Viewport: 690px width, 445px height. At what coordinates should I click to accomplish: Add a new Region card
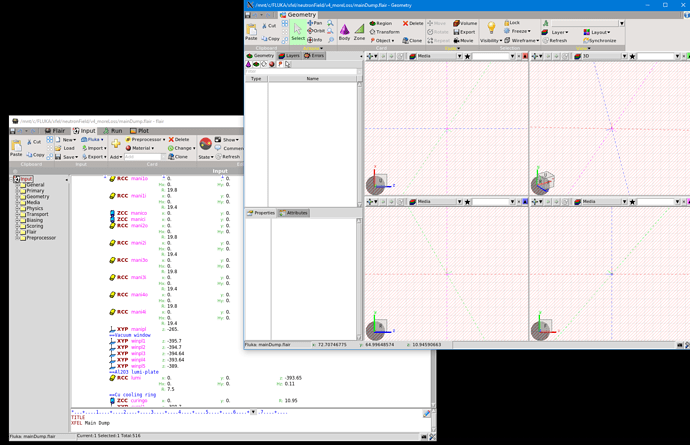(381, 23)
